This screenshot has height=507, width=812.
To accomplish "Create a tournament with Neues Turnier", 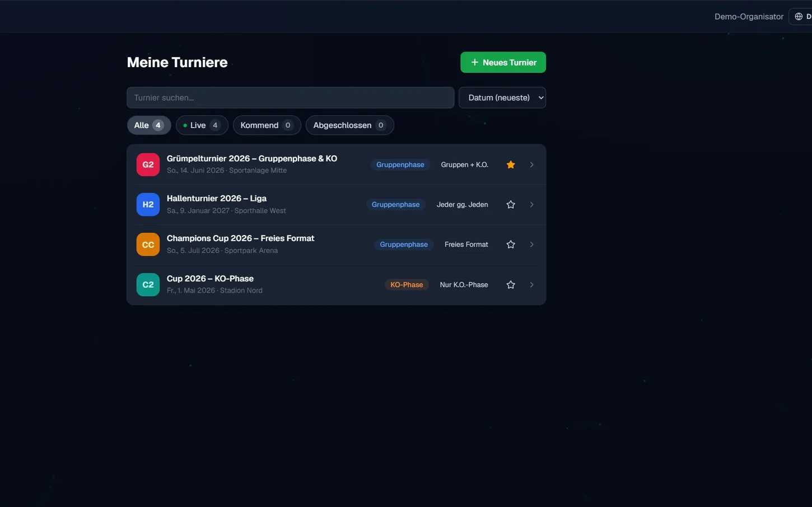I will pyautogui.click(x=503, y=62).
